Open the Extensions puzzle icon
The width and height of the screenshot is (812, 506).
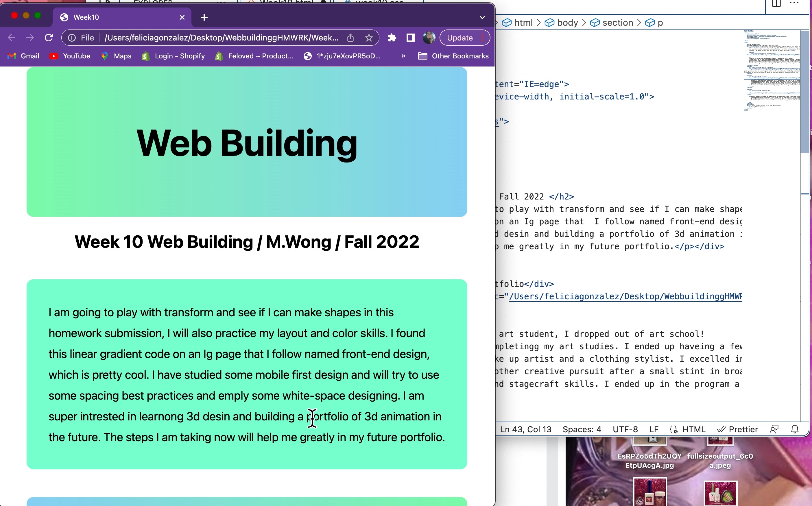392,38
